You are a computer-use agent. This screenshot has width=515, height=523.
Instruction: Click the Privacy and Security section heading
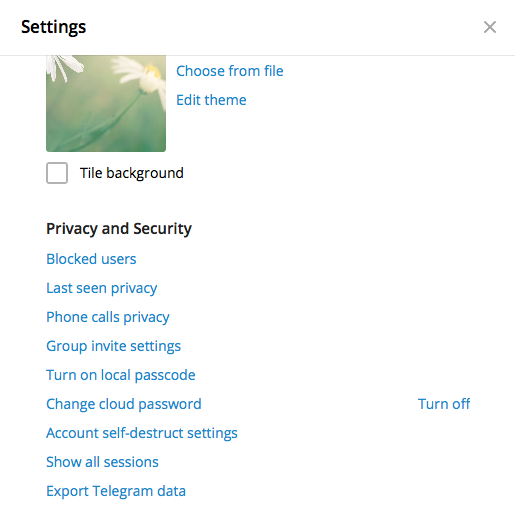(x=119, y=229)
